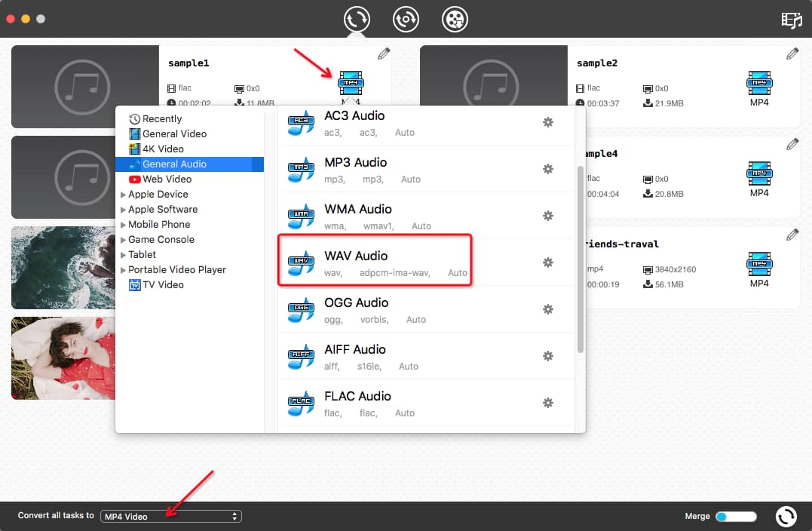Select the Ripper icon in top toolbar

406,20
